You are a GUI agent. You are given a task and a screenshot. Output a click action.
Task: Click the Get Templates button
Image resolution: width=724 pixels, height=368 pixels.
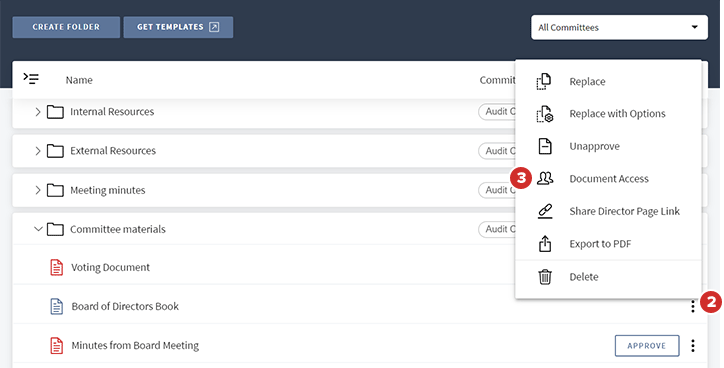pos(178,27)
